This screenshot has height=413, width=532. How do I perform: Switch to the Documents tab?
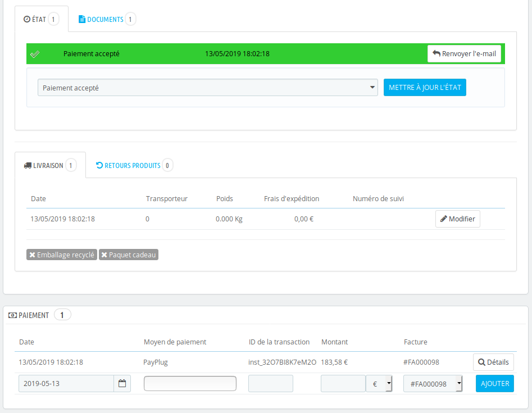coord(105,20)
